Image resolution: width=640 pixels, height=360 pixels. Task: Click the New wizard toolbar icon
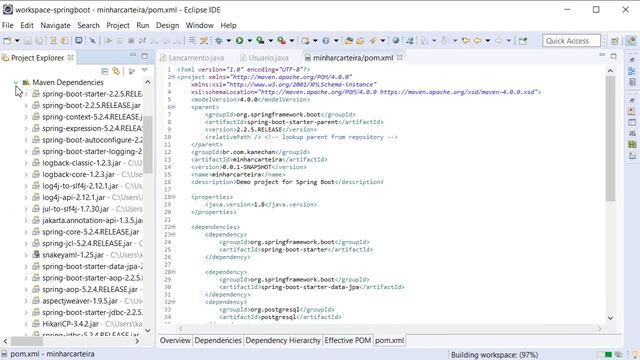pyautogui.click(x=7, y=41)
